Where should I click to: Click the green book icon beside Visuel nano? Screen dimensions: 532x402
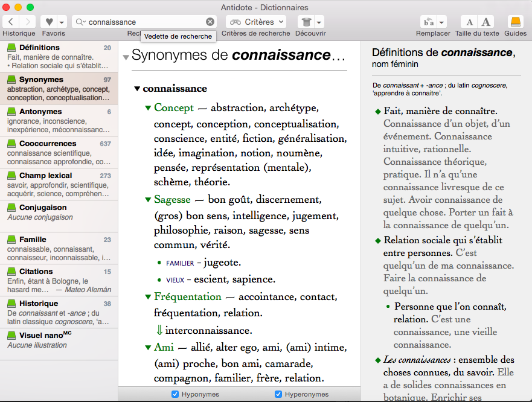point(11,335)
